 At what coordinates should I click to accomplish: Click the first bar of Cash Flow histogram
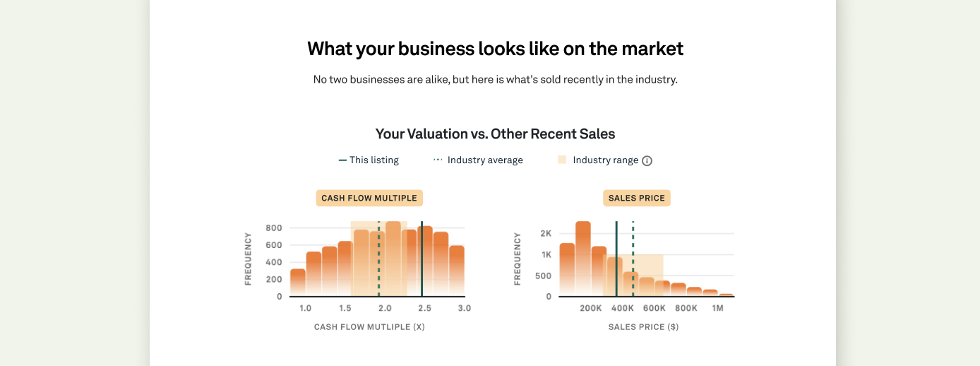[298, 282]
